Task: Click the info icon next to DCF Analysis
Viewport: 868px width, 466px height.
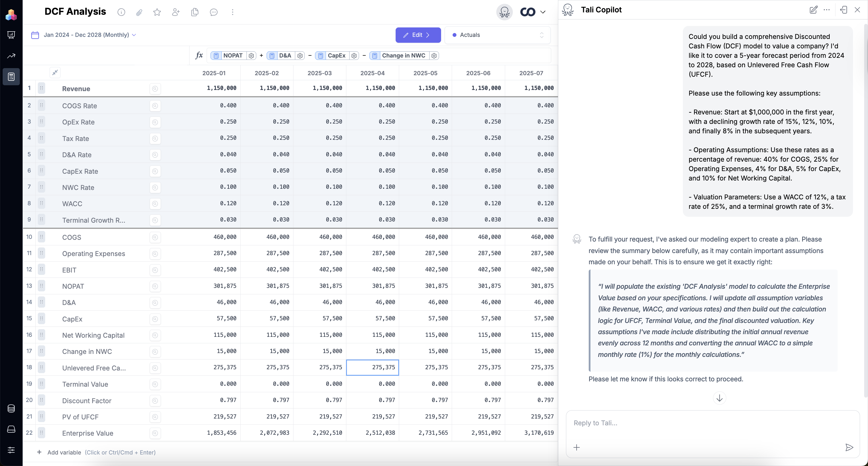Action: point(121,12)
